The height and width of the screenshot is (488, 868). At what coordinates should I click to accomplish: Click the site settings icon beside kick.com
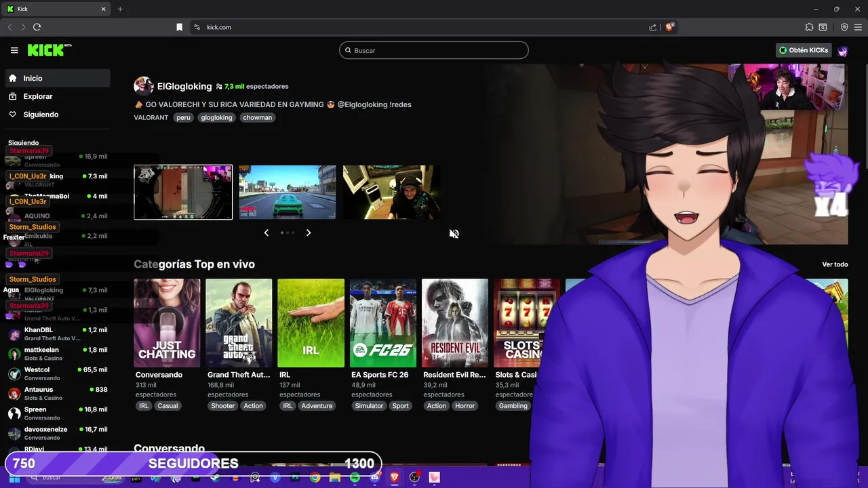point(197,27)
